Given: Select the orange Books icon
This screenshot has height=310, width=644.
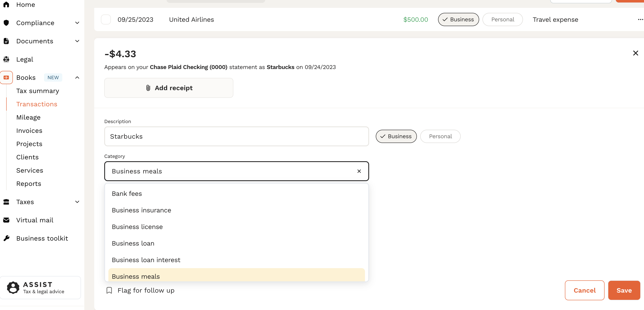Looking at the screenshot, I should 6,77.
